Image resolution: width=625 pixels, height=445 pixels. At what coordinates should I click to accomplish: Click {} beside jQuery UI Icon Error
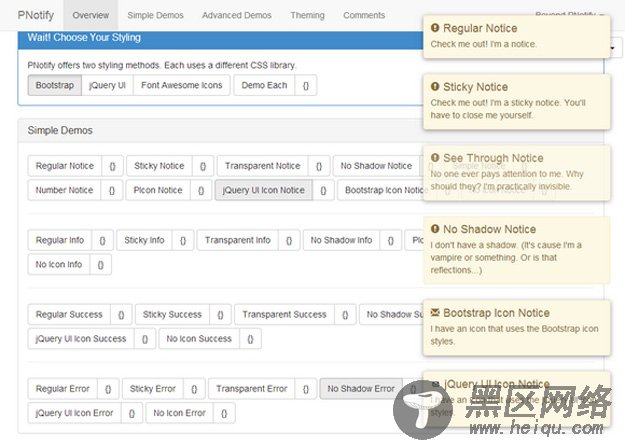coord(132,413)
